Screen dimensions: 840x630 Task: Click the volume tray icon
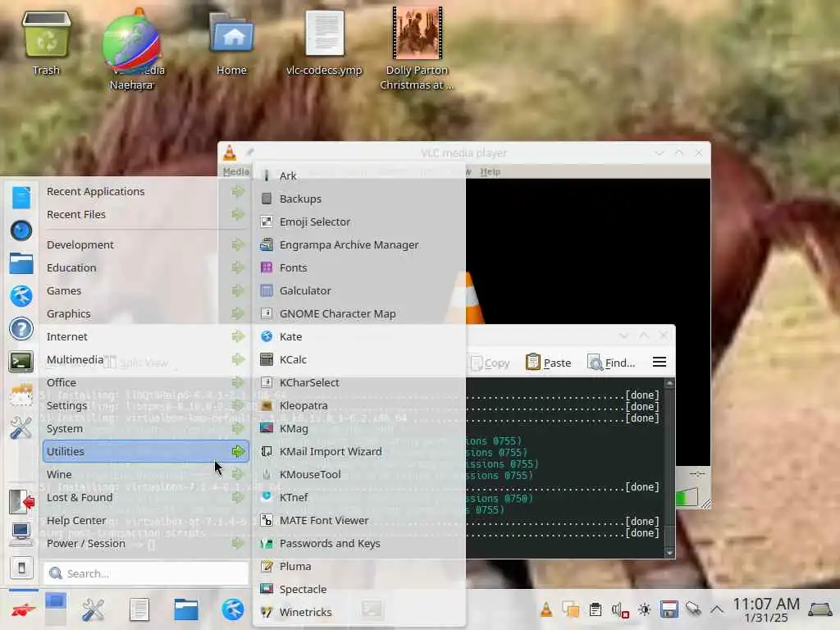[x=620, y=609]
